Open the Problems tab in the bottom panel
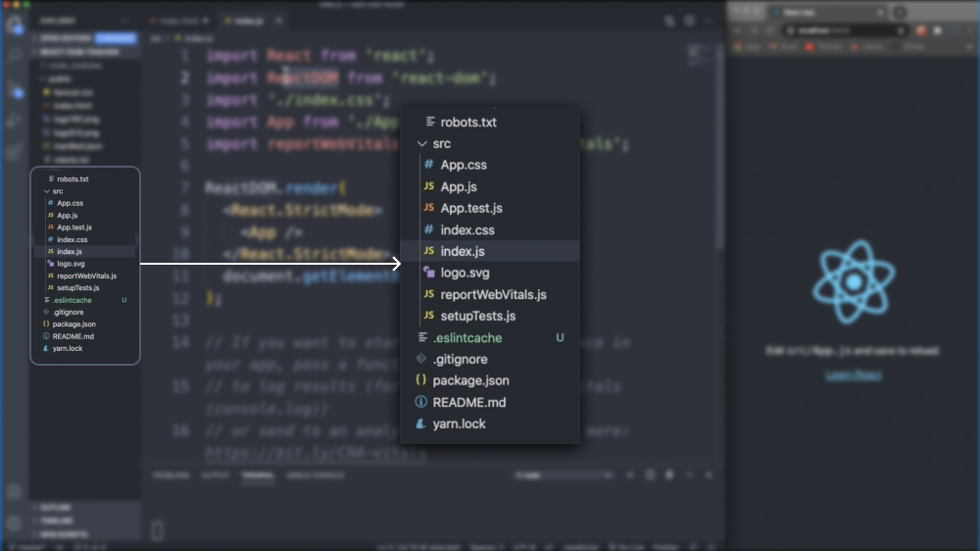 171,476
